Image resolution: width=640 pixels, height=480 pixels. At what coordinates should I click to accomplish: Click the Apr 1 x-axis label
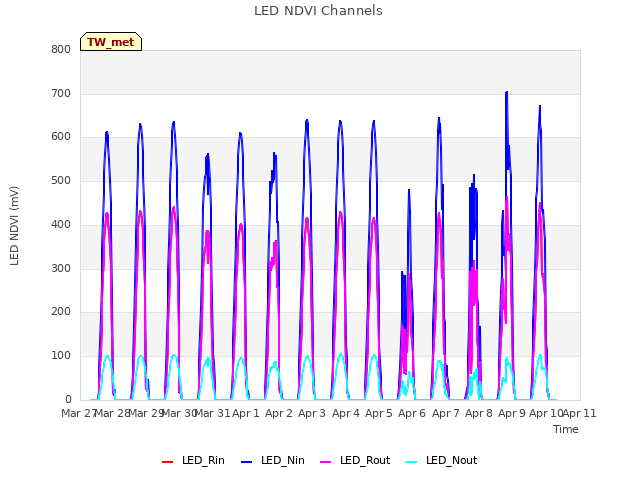coord(246,413)
